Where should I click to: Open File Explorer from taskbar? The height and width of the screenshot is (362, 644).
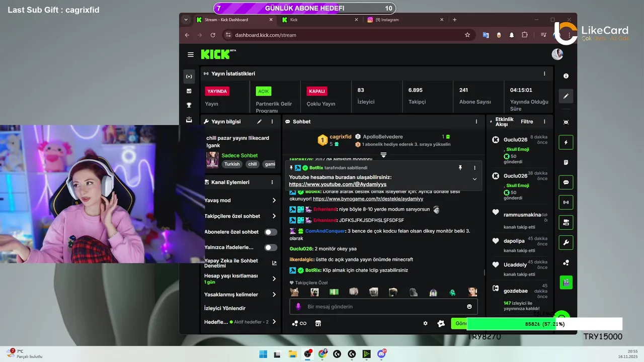coord(292,354)
